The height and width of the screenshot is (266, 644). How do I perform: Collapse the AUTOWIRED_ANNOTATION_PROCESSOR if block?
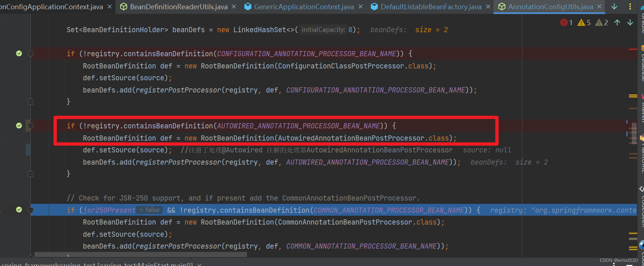coord(31,126)
